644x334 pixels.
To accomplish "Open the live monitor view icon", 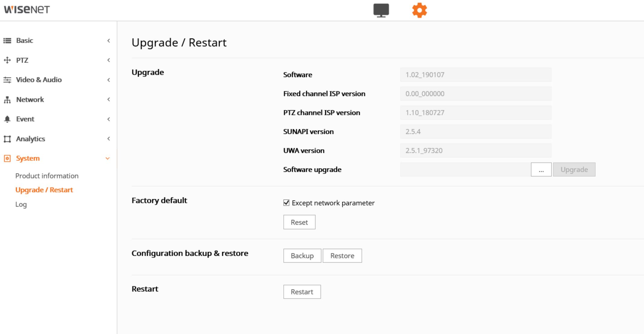I will [x=381, y=10].
